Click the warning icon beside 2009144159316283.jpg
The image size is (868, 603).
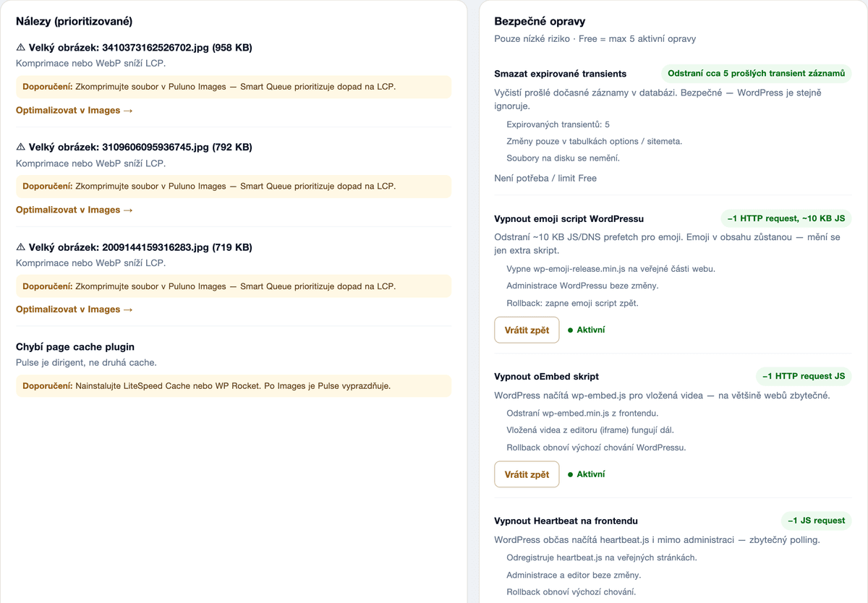[x=21, y=247]
